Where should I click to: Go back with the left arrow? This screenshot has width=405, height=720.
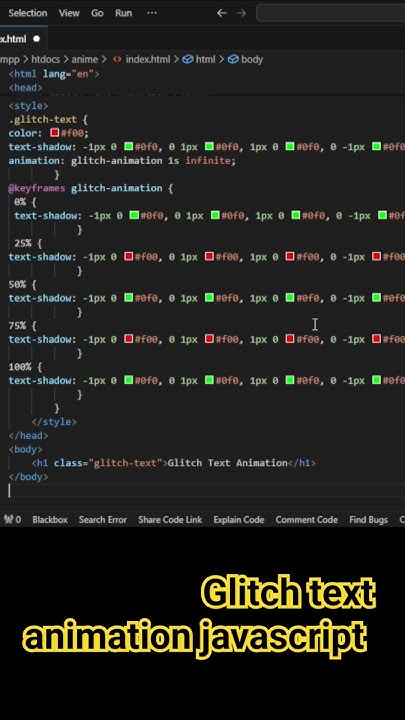point(222,13)
